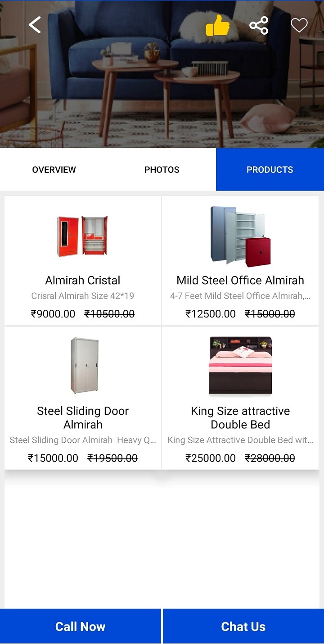Viewport: 324px width, 644px height.
Task: Open the red Almirah Cristal image
Action: click(82, 236)
